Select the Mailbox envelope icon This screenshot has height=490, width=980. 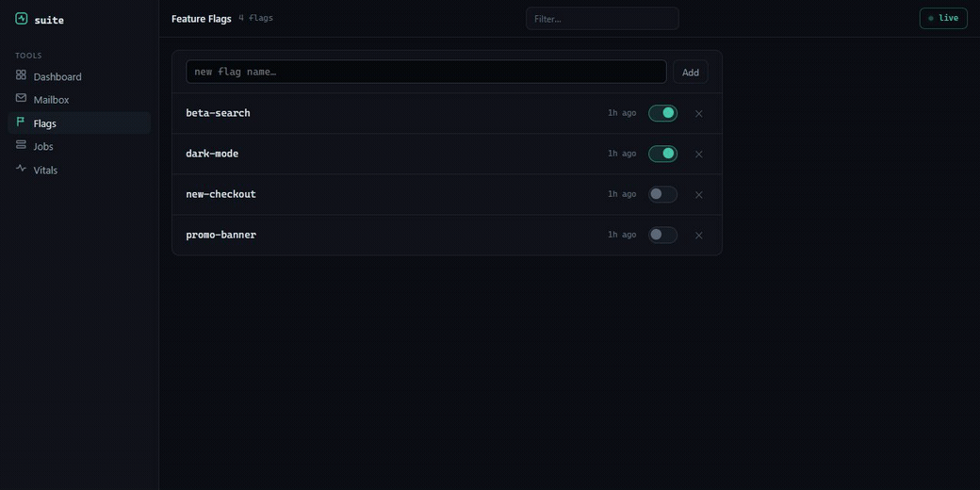pyautogui.click(x=22, y=98)
